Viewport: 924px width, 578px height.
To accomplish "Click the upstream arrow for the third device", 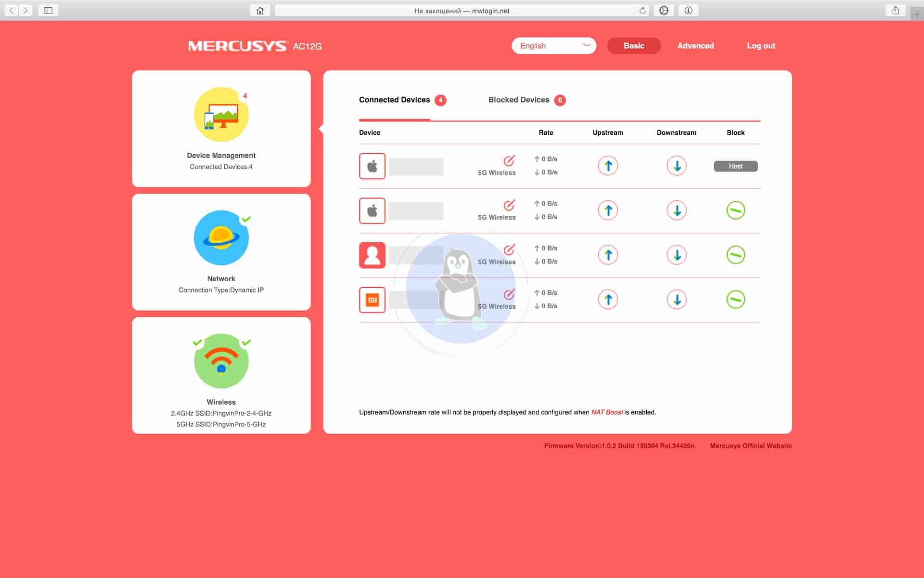I will [608, 255].
